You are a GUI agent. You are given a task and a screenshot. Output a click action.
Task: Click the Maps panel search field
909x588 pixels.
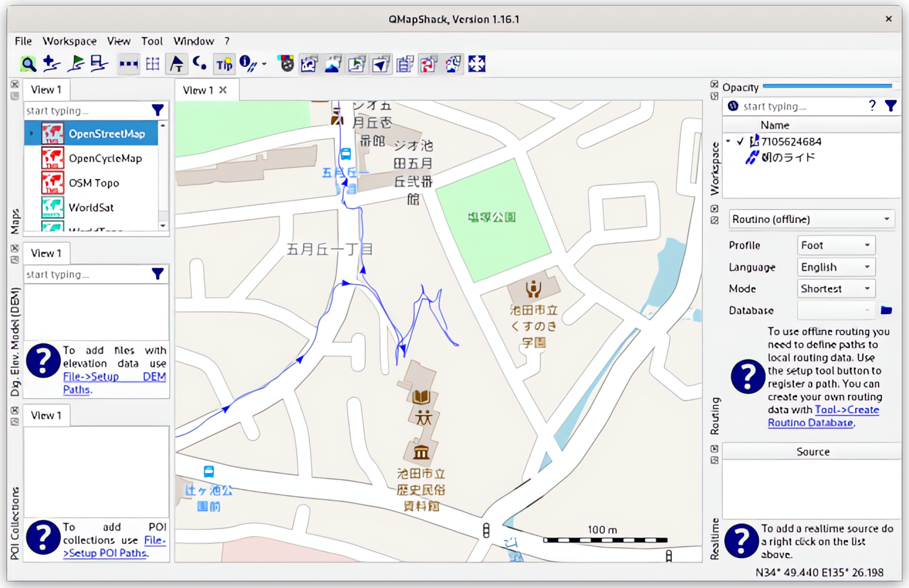(x=87, y=111)
